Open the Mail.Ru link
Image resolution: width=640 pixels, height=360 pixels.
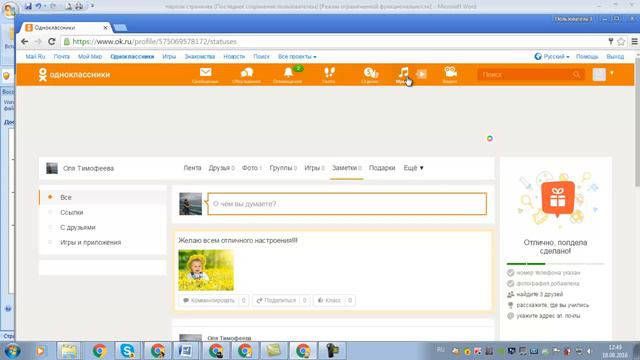pos(35,57)
